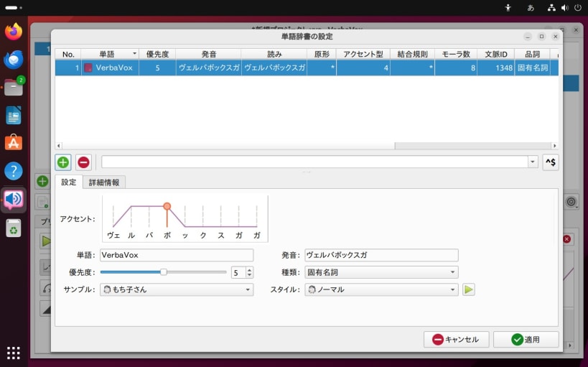This screenshot has width=588, height=367.
Task: Decrease 優先度 with spinner down arrow
Action: point(250,275)
